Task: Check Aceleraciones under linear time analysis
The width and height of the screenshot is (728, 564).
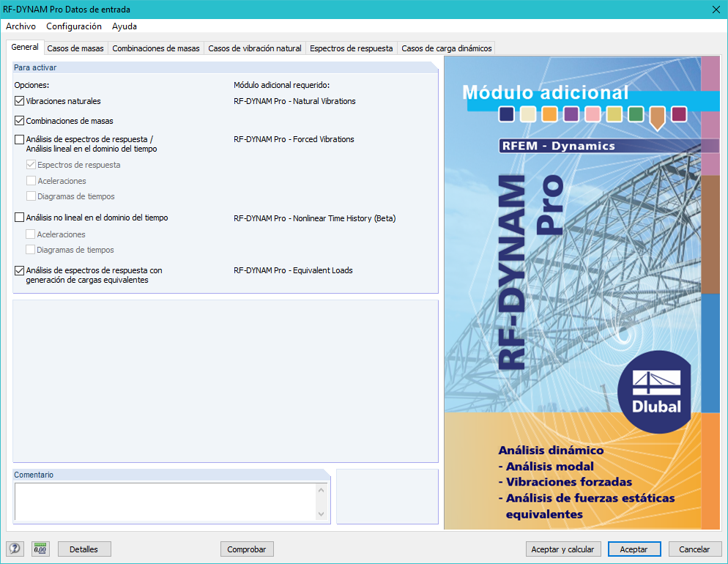Action: pyautogui.click(x=31, y=181)
